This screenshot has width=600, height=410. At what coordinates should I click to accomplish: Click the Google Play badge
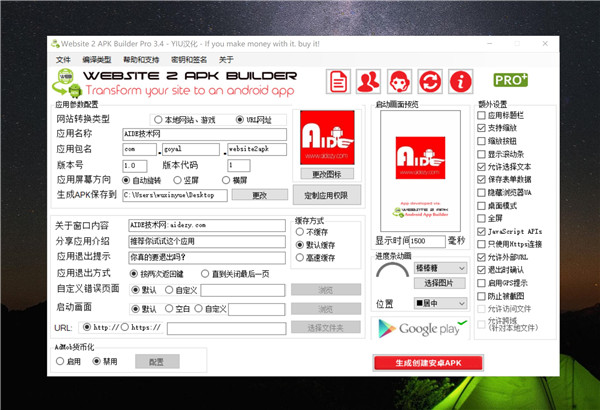click(x=421, y=328)
